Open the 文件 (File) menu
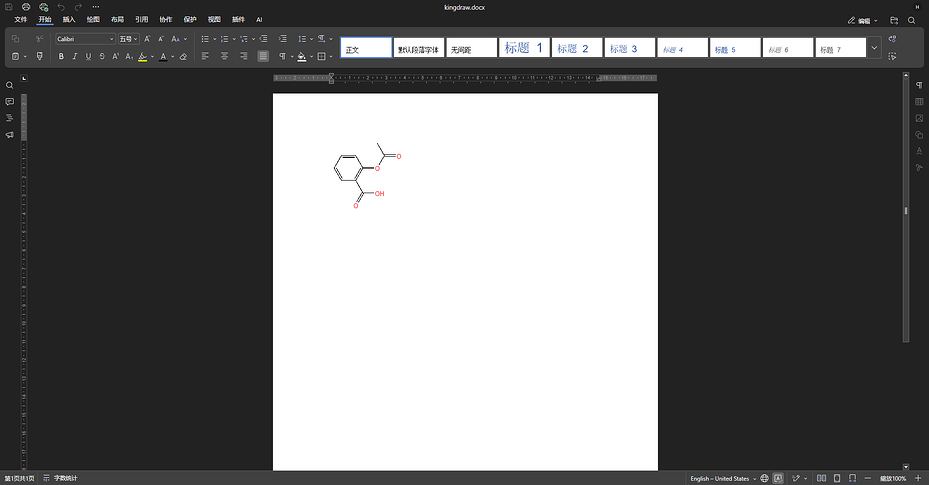Image resolution: width=929 pixels, height=485 pixels. pyautogui.click(x=21, y=20)
